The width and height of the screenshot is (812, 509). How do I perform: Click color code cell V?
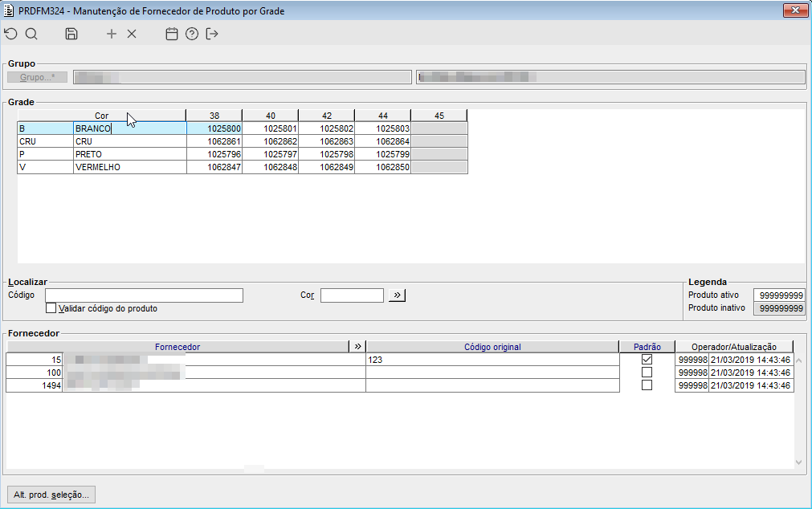46,167
